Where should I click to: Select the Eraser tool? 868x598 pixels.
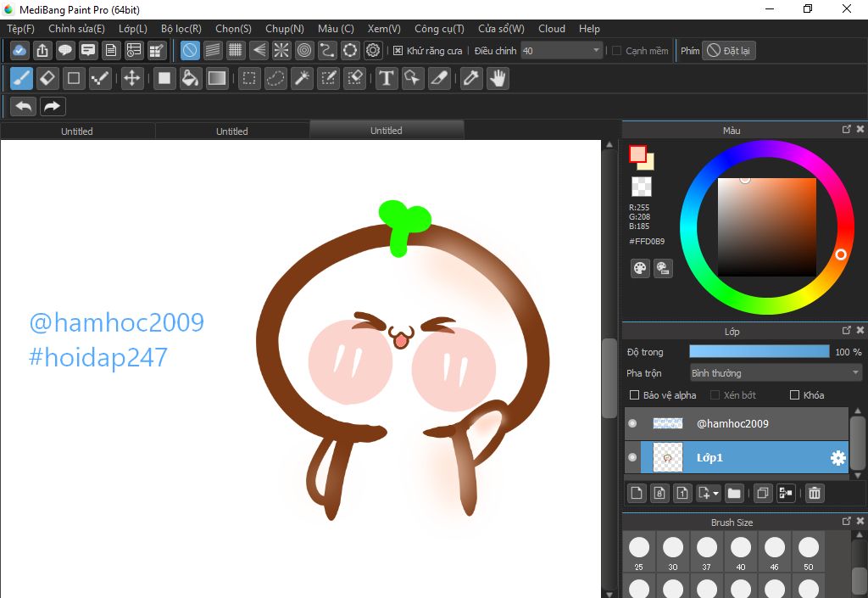47,79
